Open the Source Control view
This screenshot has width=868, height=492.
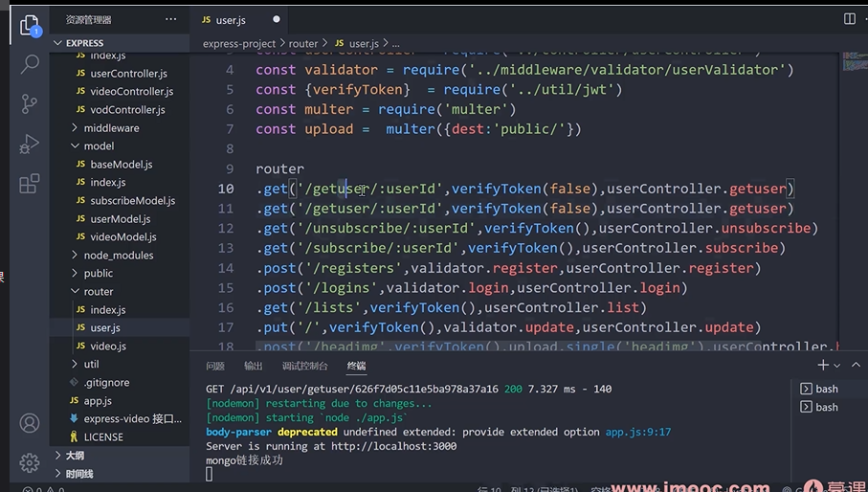pos(30,103)
